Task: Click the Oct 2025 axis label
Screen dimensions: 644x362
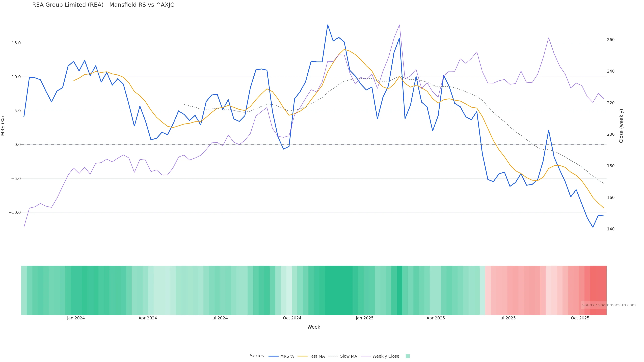Action: coord(580,318)
